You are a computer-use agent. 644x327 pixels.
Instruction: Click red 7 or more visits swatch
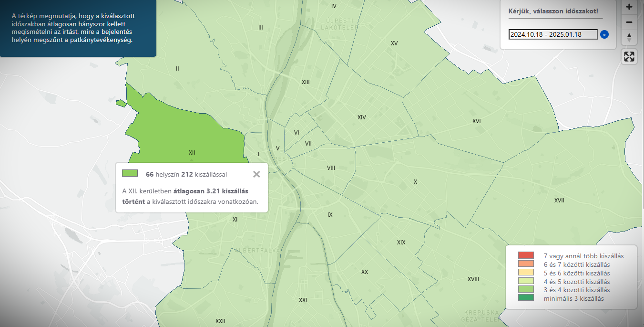[x=526, y=255]
